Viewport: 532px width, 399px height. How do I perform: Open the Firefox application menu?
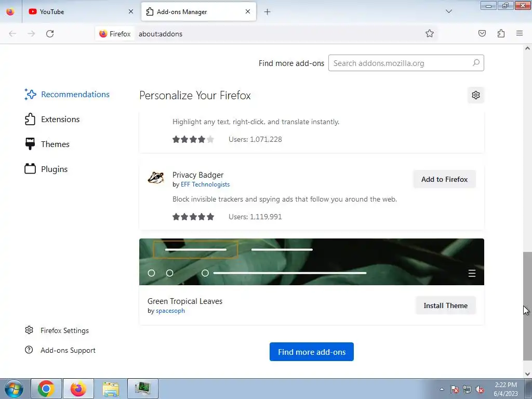click(520, 33)
